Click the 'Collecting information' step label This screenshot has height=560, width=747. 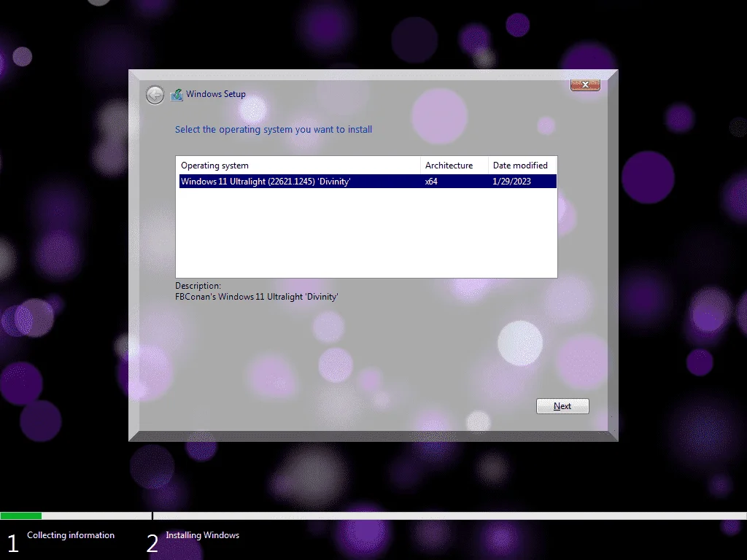(71, 535)
